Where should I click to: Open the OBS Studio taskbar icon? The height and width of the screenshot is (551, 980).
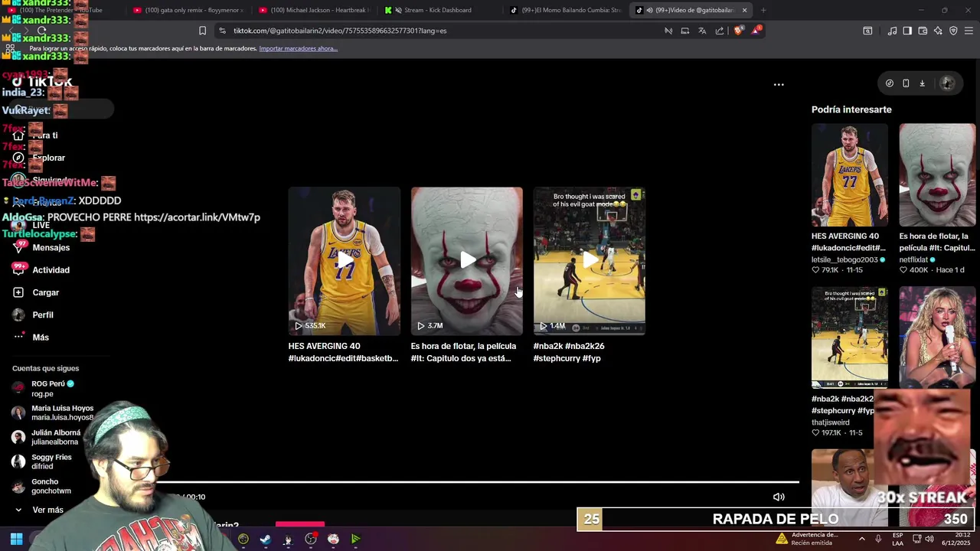pos(311,539)
